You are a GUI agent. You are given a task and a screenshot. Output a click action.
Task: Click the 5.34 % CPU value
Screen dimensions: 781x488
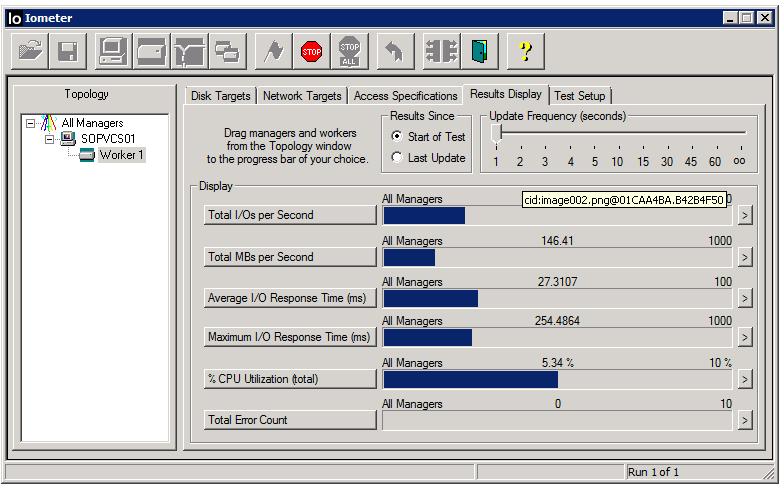(557, 363)
